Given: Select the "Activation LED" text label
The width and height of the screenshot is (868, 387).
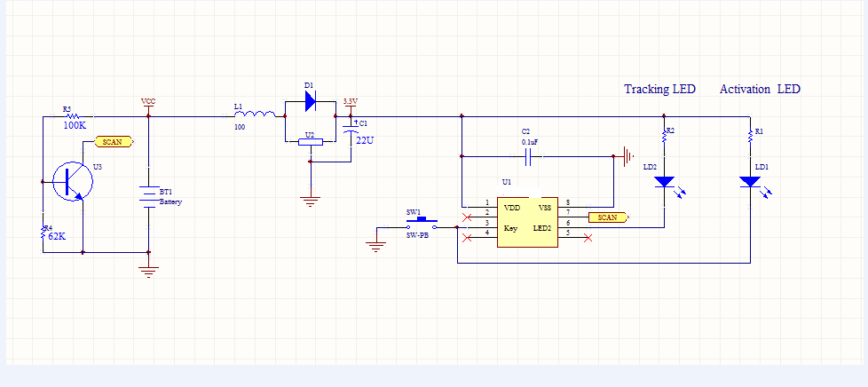Looking at the screenshot, I should point(760,90).
